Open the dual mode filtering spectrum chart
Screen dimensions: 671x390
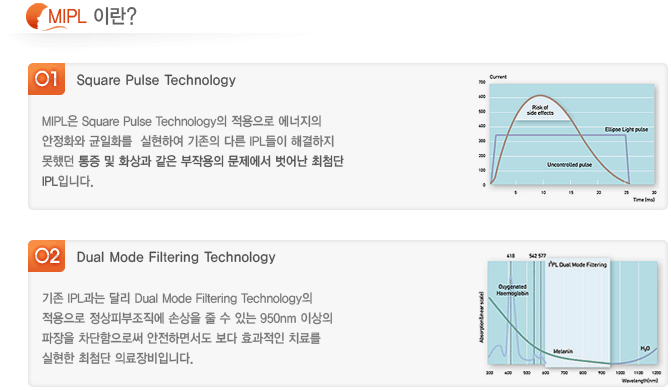point(568,317)
